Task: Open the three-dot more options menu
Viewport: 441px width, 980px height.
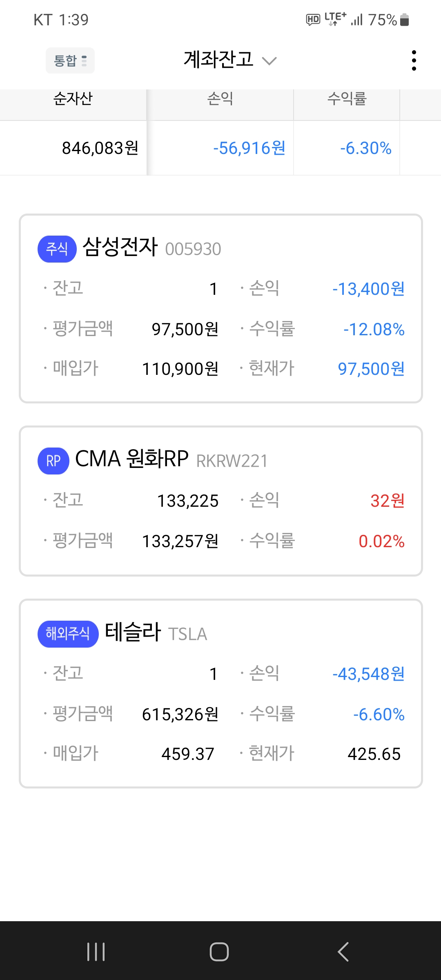Action: point(414,60)
